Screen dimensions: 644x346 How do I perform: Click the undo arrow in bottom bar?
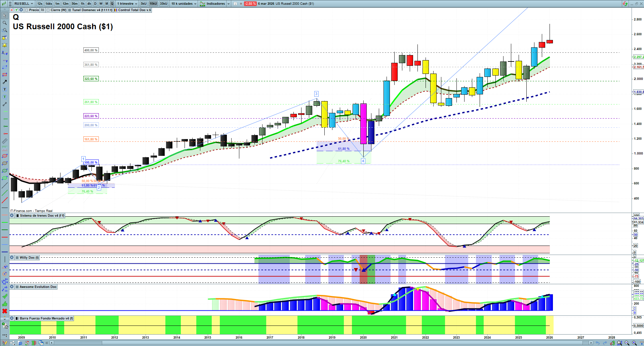(597, 343)
